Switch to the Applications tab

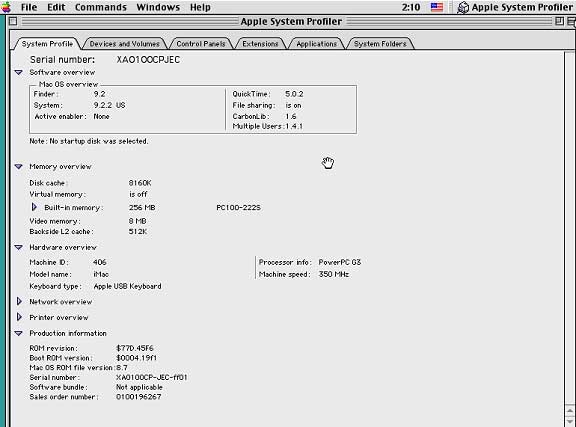pyautogui.click(x=316, y=44)
